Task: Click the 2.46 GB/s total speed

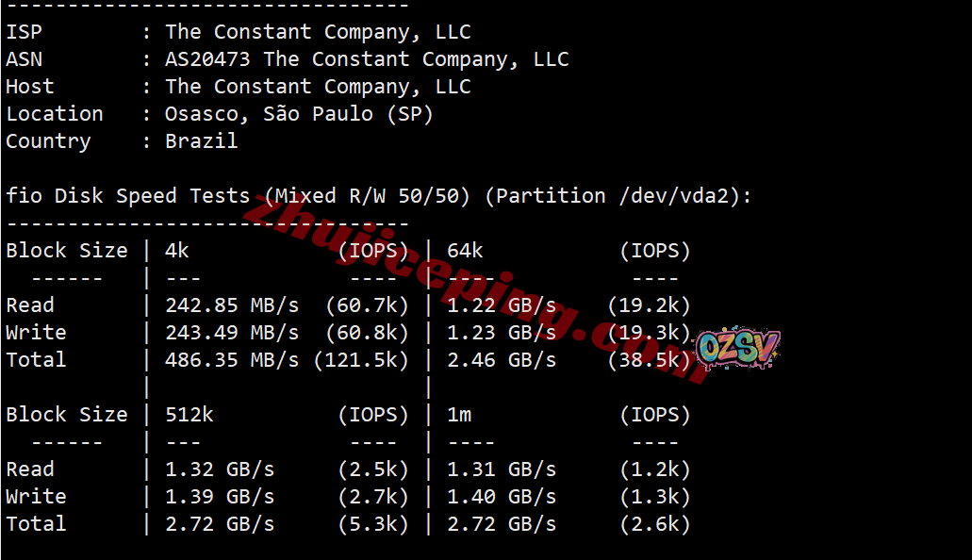Action: pos(502,360)
